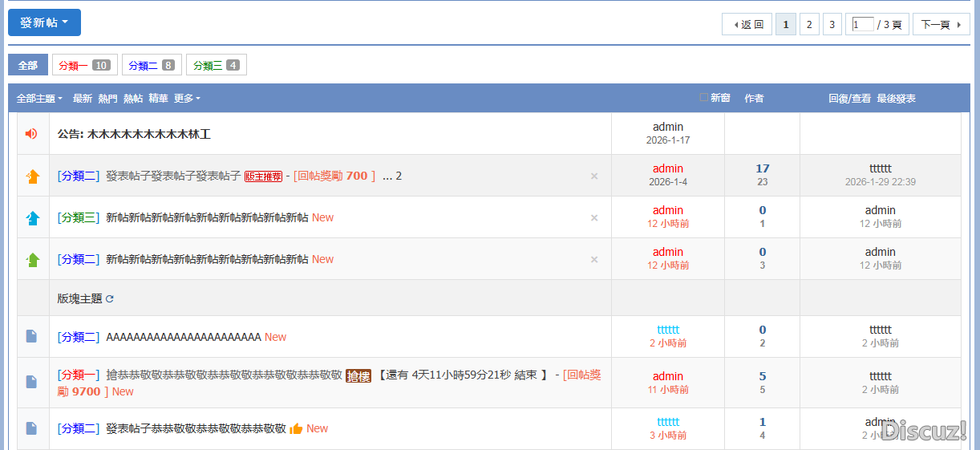Jump to page 3
Screen dimensions: 980x450
pos(832,25)
